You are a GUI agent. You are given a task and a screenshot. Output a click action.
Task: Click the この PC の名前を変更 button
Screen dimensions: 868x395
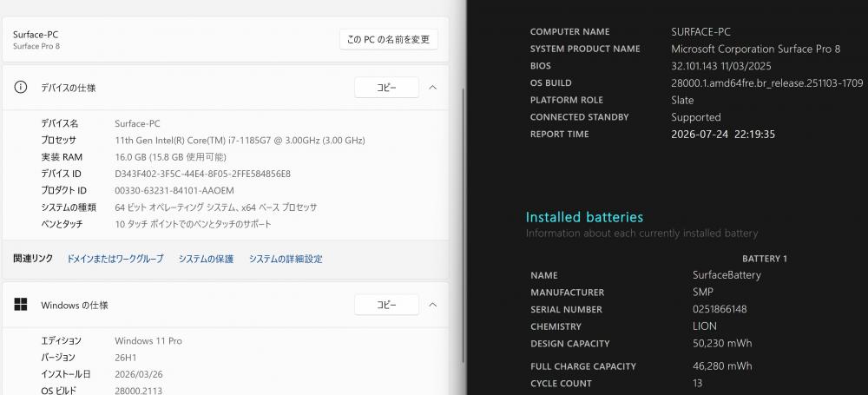(389, 40)
